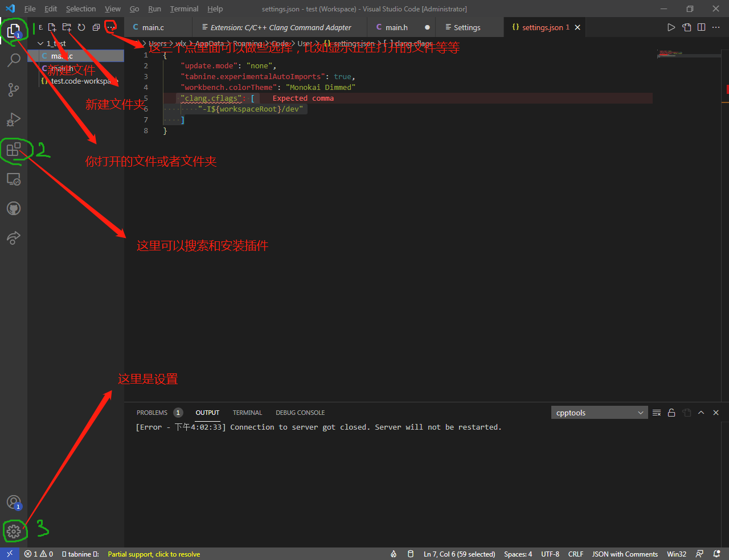This screenshot has width=729, height=560.
Task: Open notifications bell in status bar
Action: (x=716, y=554)
